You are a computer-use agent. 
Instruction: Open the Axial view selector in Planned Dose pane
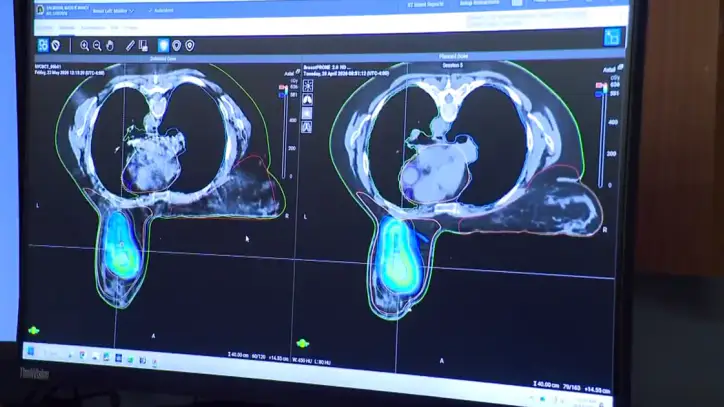613,69
